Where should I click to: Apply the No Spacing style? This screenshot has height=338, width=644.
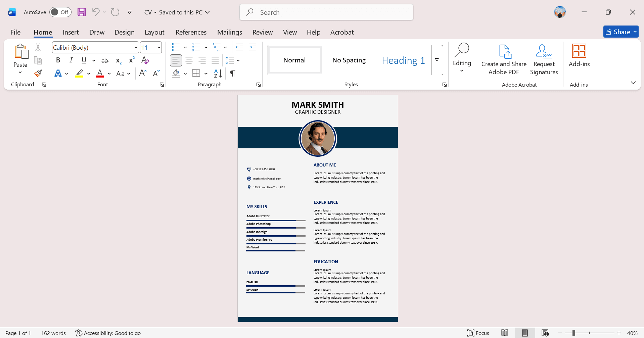pos(349,60)
